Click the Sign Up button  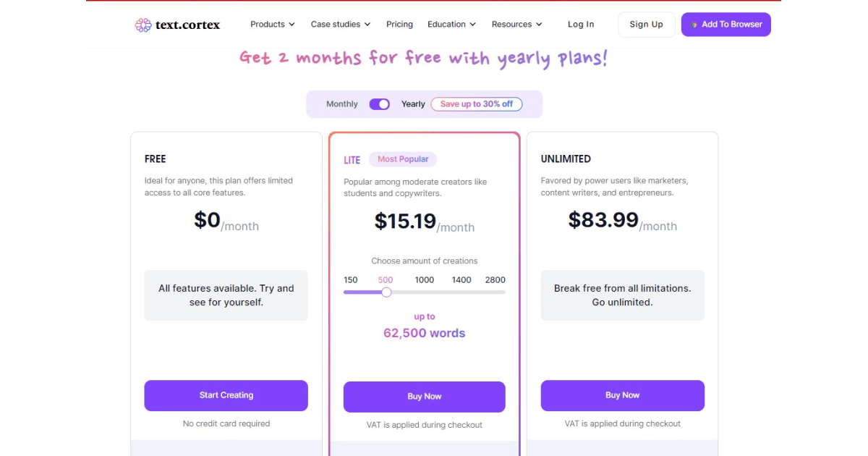coord(646,24)
